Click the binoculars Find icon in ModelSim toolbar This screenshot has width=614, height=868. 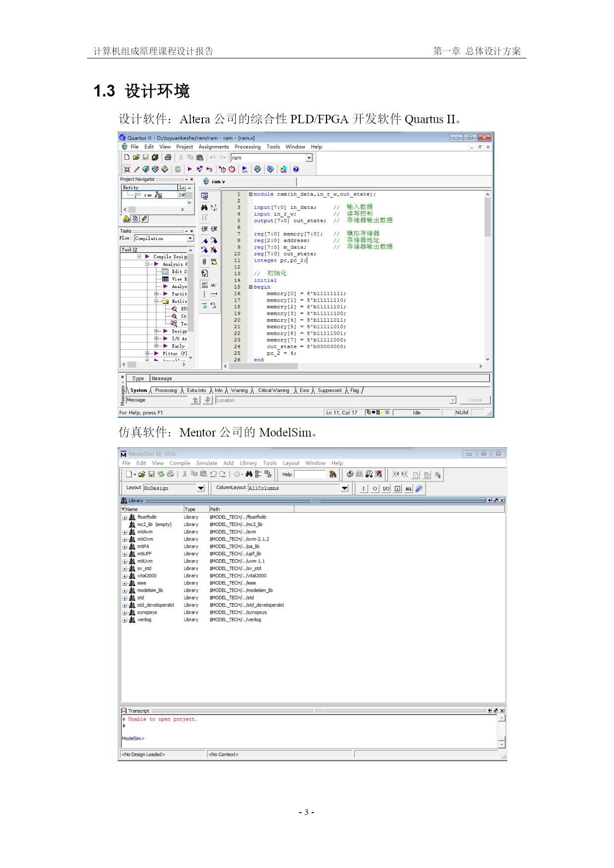click(x=249, y=474)
